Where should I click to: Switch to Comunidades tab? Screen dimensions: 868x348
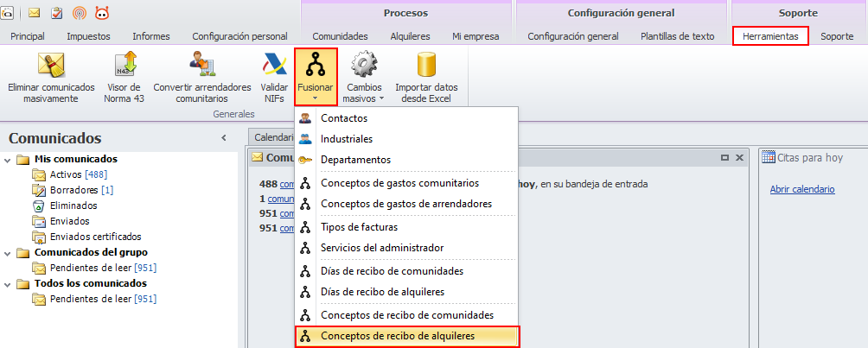coord(340,36)
